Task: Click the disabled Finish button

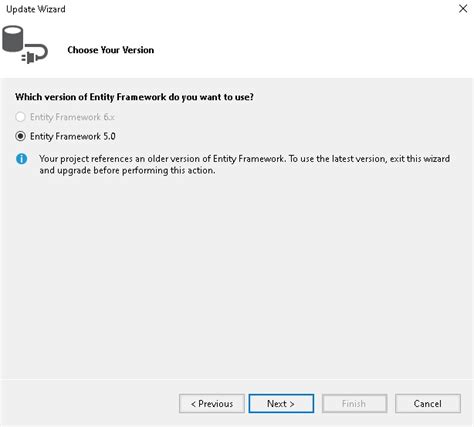Action: [354, 404]
